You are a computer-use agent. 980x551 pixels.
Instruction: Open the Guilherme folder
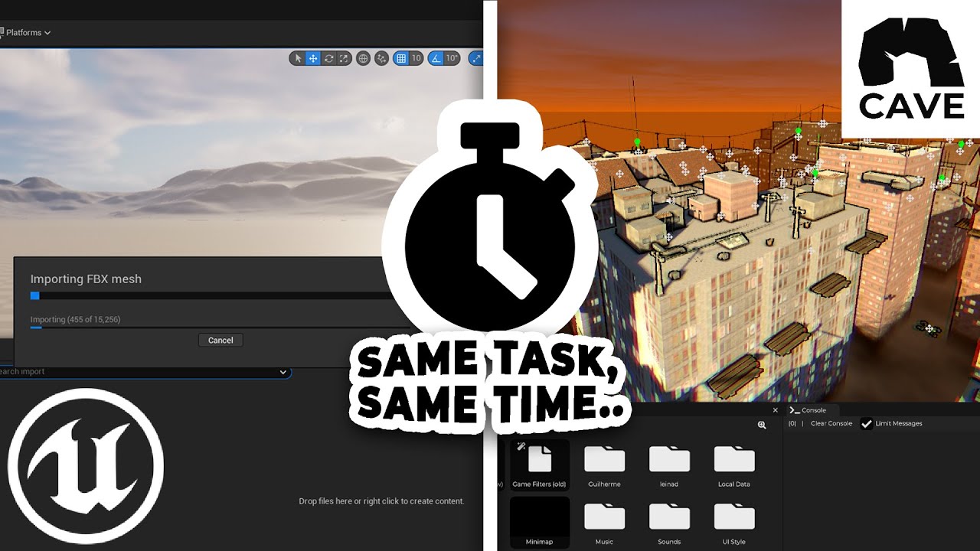point(605,465)
